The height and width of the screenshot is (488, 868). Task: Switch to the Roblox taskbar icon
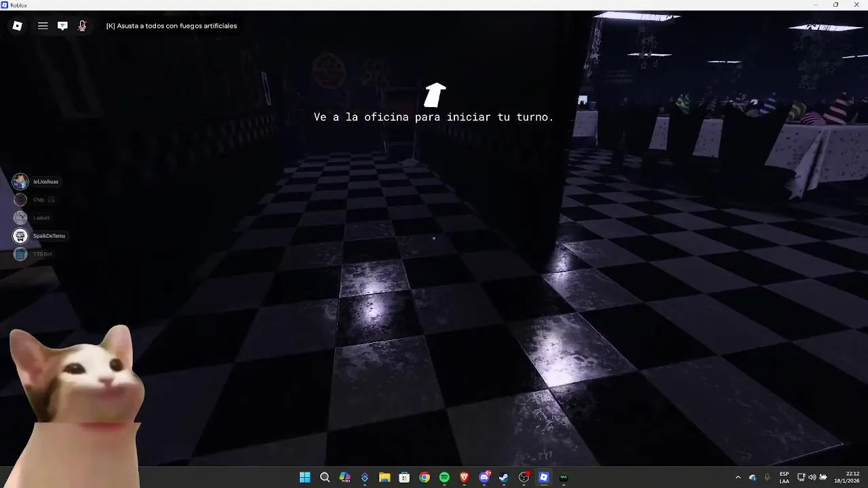(543, 477)
